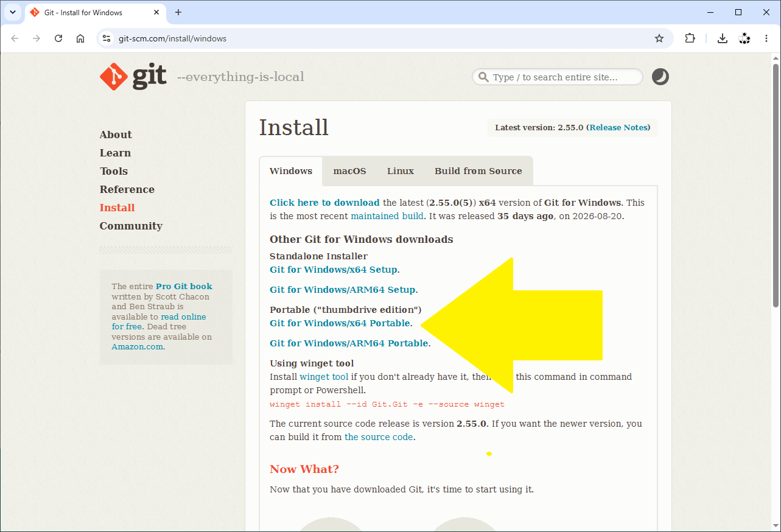Screen dimensions: 781x532
Task: Switch to the Linux install tab
Action: 401,171
